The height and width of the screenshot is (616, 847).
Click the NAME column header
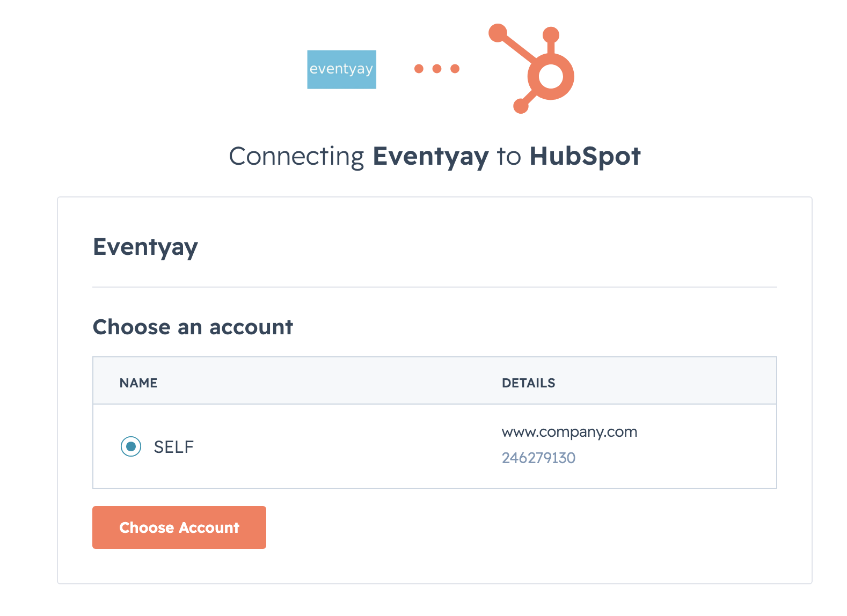coord(138,383)
